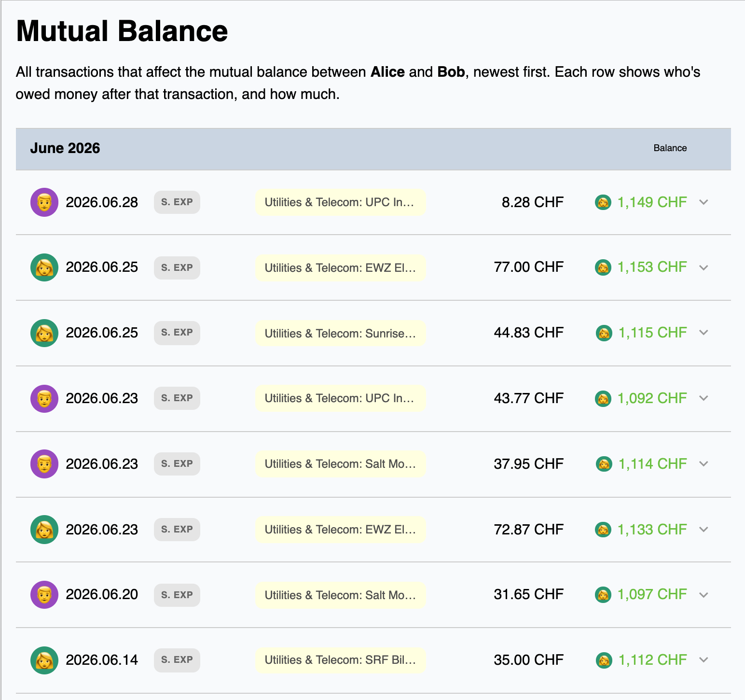The image size is (745, 700).
Task: Expand the 1,097 CHF balance row
Action: pos(704,595)
